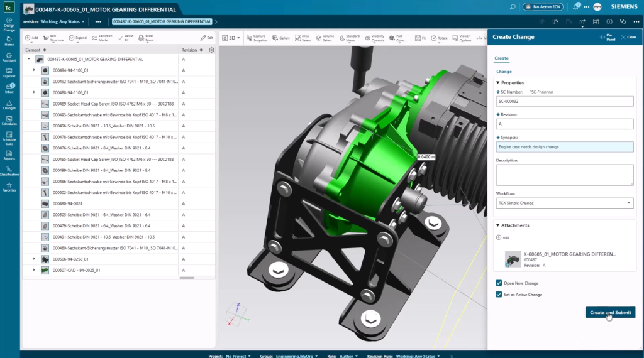The width and height of the screenshot is (644, 358).
Task: Open the information icon in header
Action: [x=609, y=22]
